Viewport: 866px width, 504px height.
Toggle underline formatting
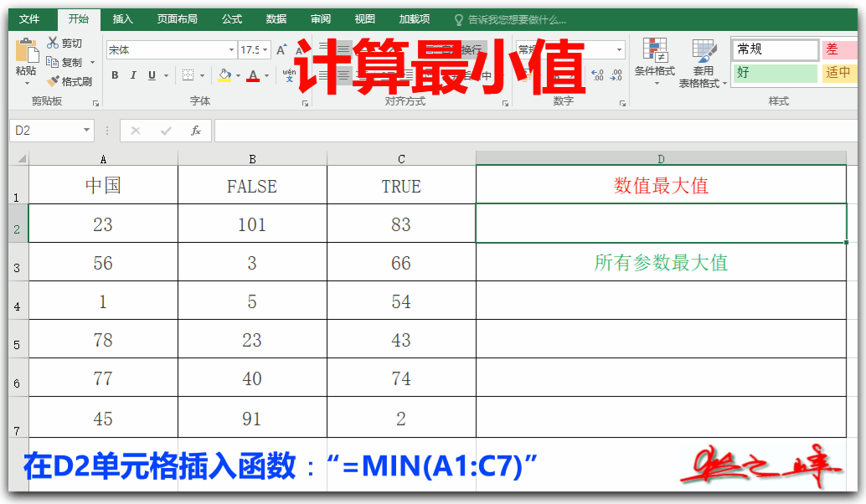152,75
